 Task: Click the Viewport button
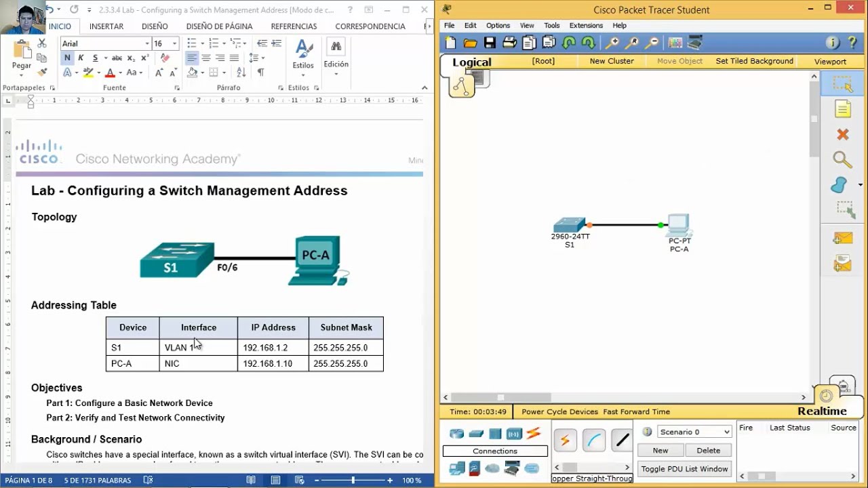pos(830,62)
